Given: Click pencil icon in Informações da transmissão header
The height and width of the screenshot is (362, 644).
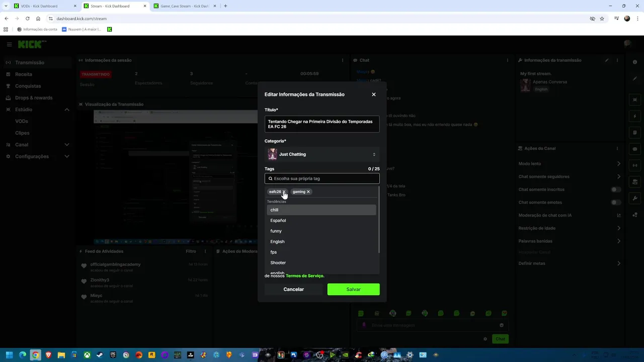Looking at the screenshot, I should [x=607, y=60].
